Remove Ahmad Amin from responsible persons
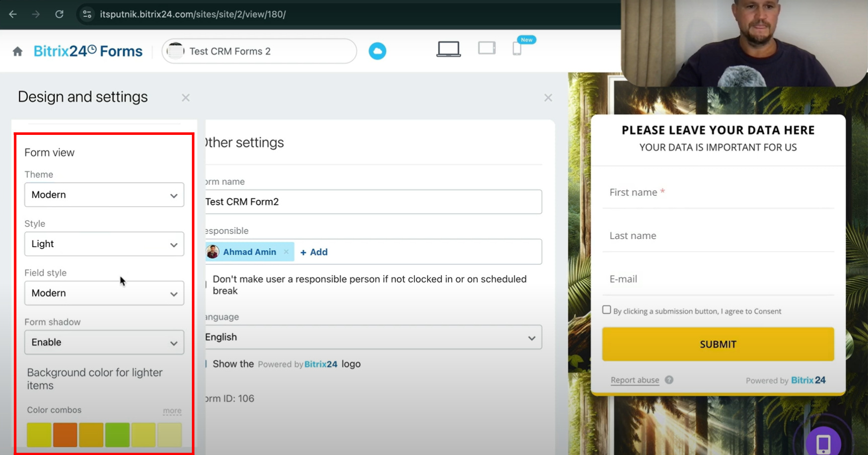 click(x=286, y=252)
